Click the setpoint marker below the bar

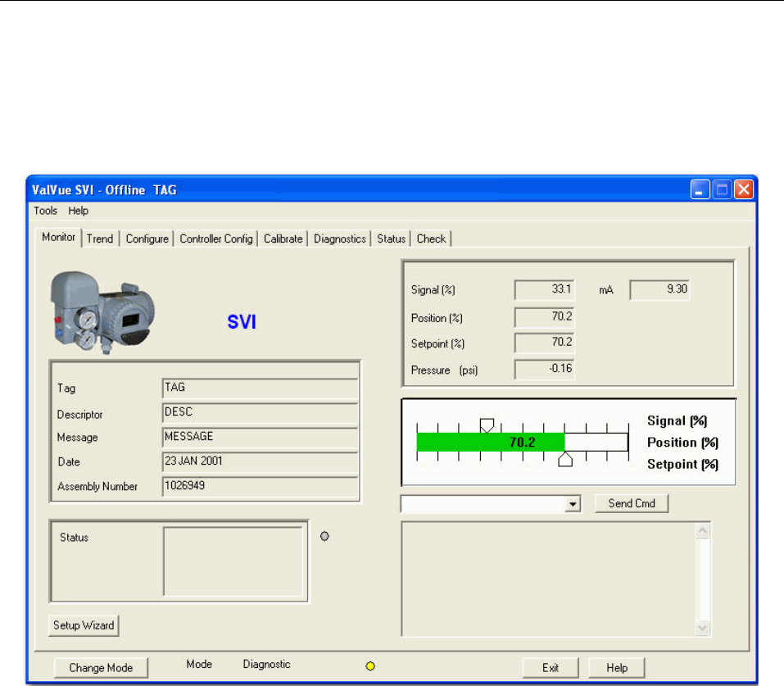564,459
